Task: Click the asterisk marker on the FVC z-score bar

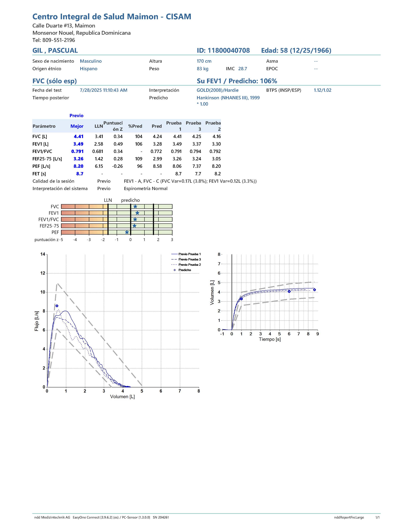Action: (135, 207)
